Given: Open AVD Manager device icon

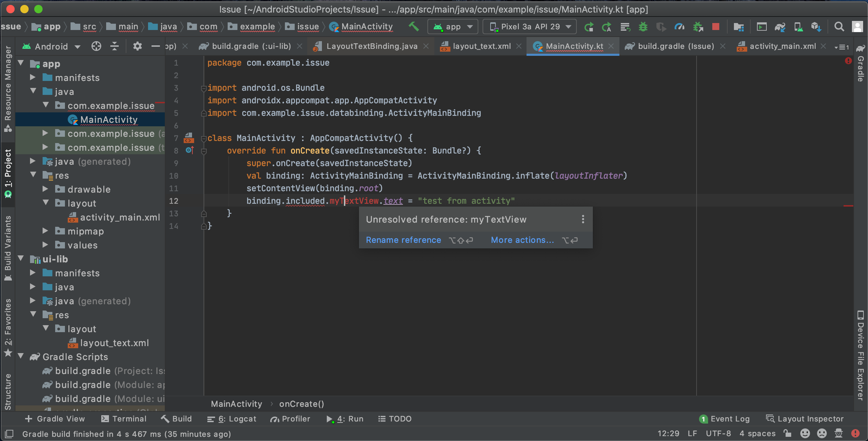Looking at the screenshot, I should tap(798, 27).
